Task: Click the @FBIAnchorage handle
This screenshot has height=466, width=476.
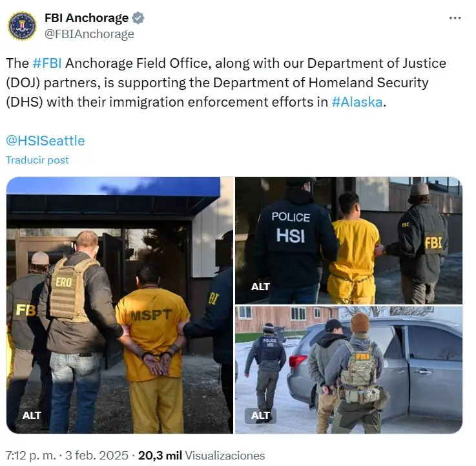Action: point(89,34)
